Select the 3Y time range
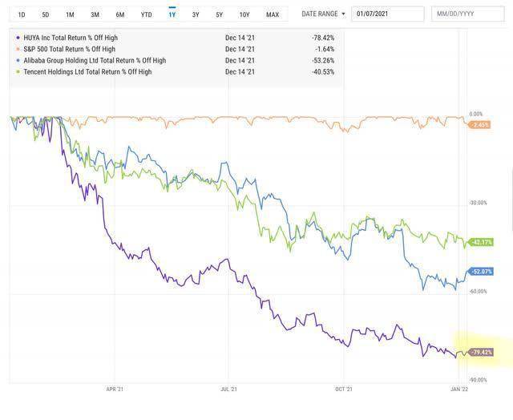 pos(196,14)
